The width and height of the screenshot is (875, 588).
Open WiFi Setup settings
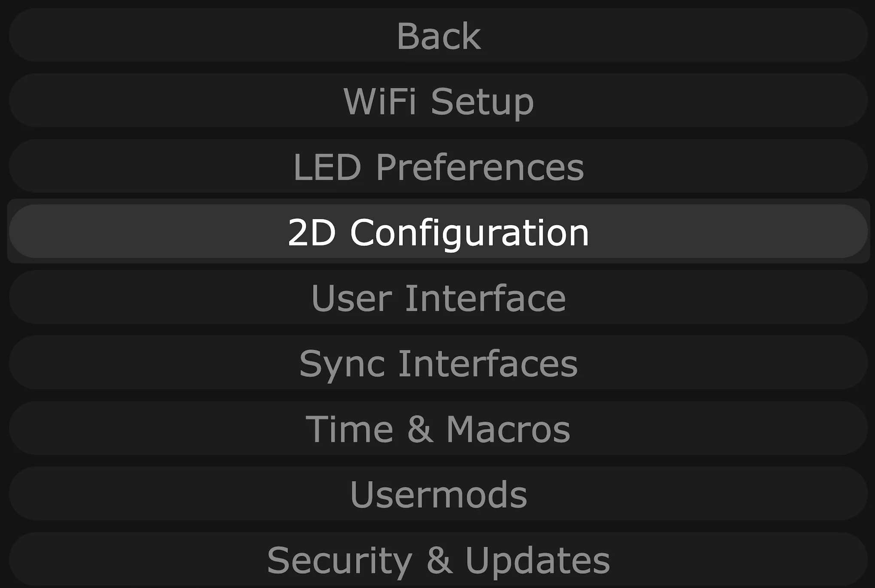point(438,101)
